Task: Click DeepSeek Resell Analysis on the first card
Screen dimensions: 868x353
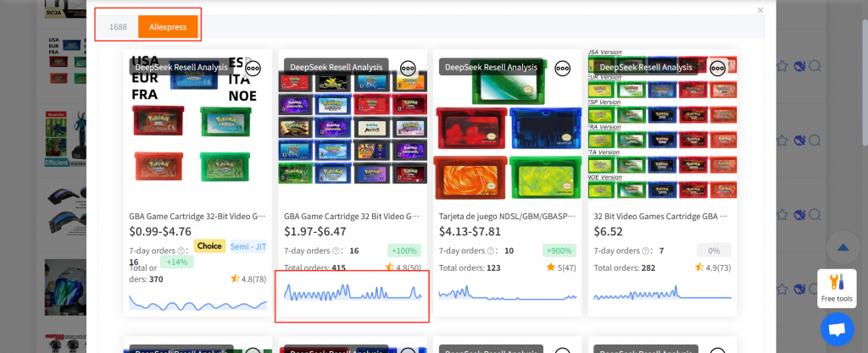Action: point(182,67)
